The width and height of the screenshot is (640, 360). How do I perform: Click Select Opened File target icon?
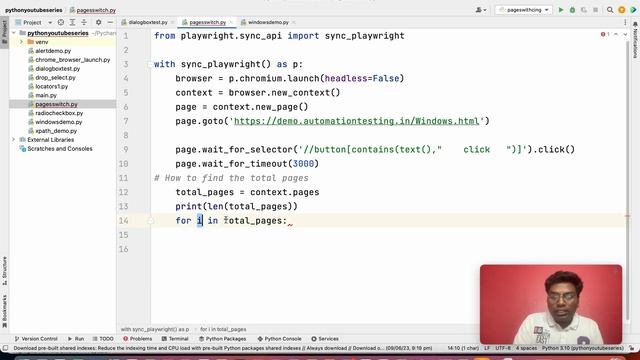(x=61, y=22)
